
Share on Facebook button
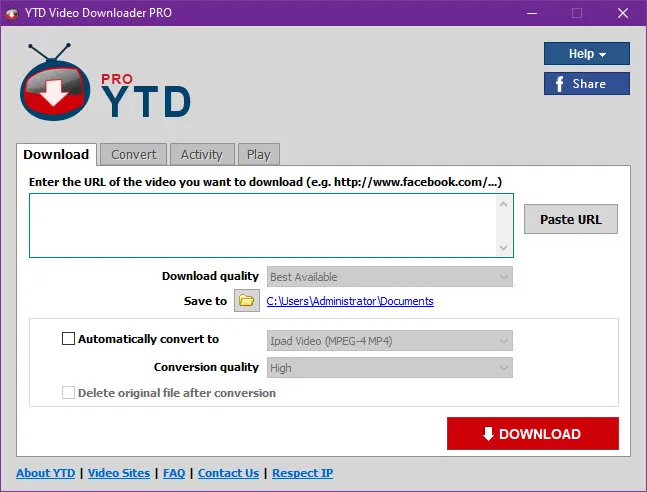(x=586, y=84)
